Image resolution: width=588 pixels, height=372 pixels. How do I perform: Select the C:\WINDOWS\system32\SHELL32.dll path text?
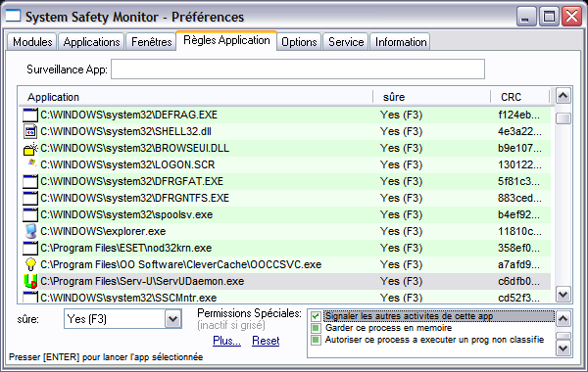[125, 131]
